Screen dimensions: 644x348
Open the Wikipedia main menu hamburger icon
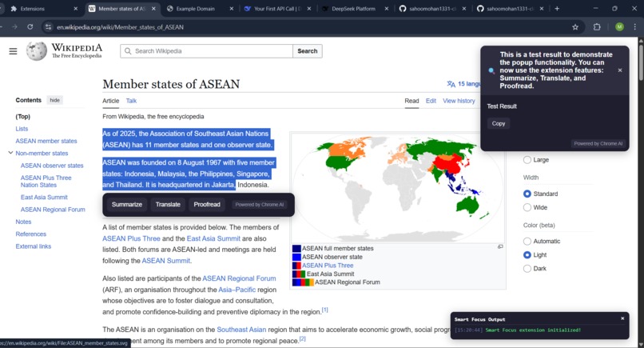[x=13, y=51]
